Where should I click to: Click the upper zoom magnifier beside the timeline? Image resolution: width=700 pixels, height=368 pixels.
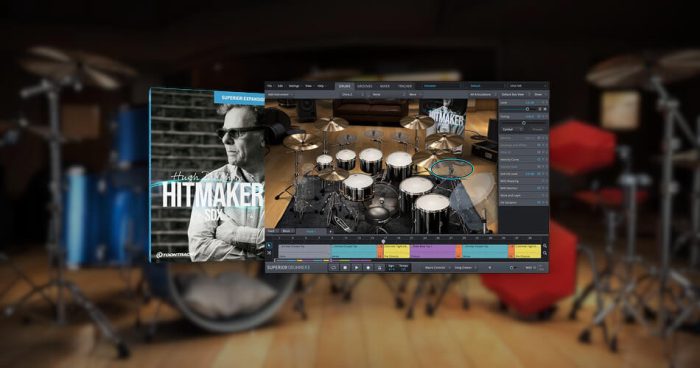click(x=545, y=246)
